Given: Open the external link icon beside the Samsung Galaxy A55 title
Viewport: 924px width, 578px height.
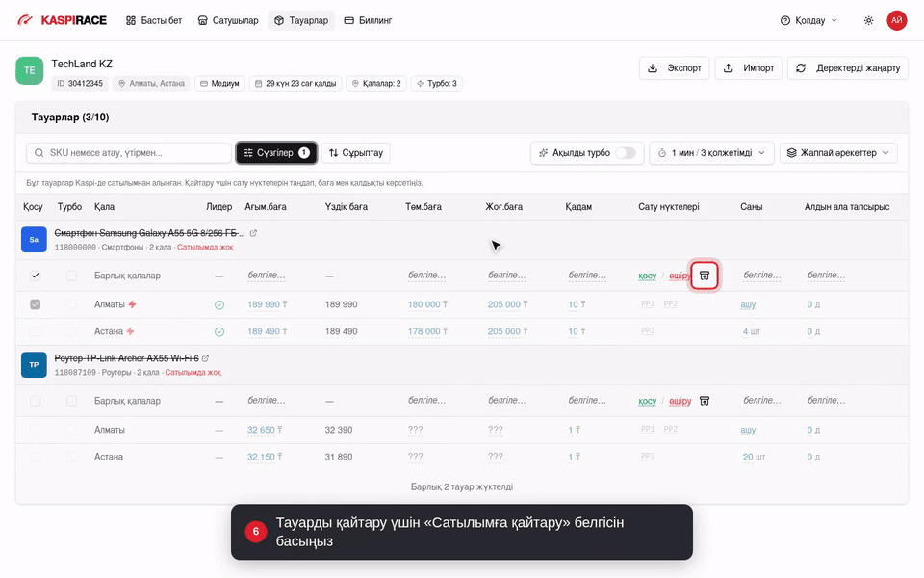Looking at the screenshot, I should point(253,233).
